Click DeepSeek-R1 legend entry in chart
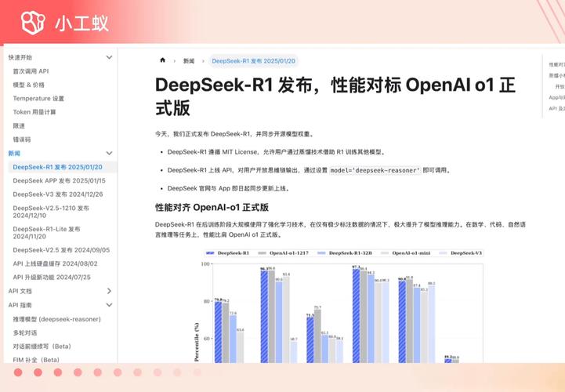The height and width of the screenshot is (392, 565). [x=228, y=253]
